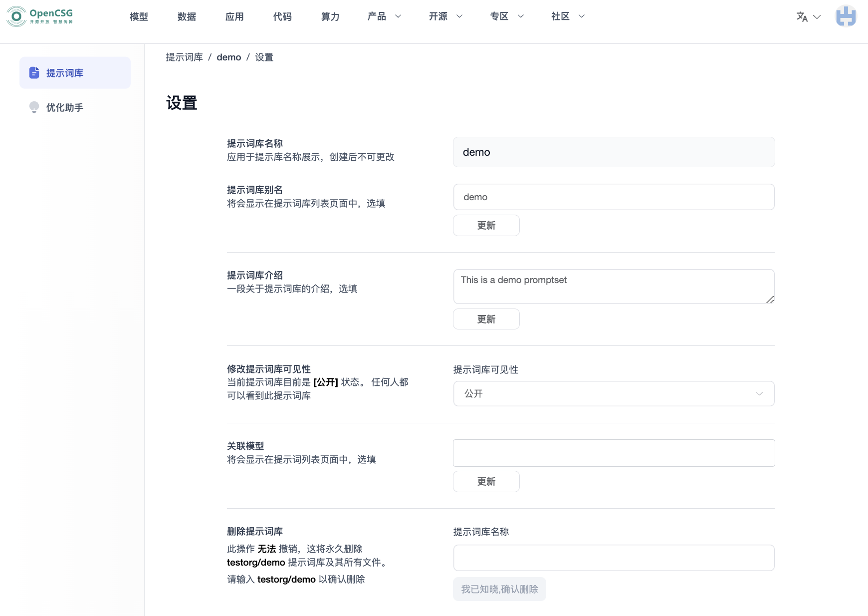The height and width of the screenshot is (616, 868).
Task: Expand the 开源 navigation dropdown
Action: [445, 16]
